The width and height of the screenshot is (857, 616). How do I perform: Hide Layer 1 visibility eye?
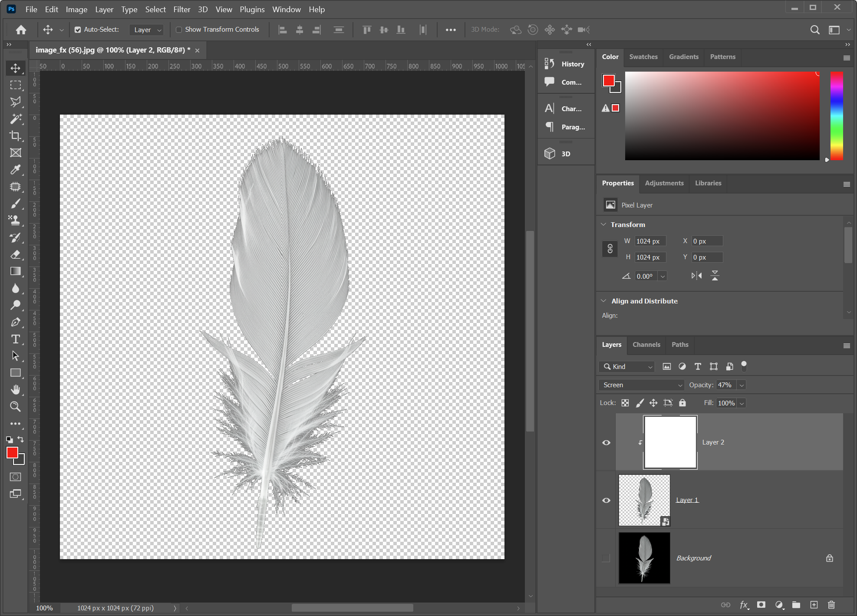tap(606, 500)
